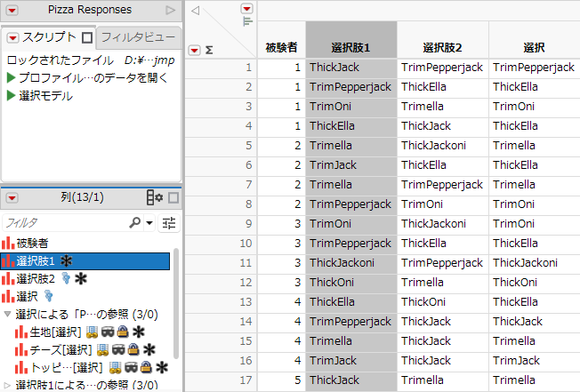Select the 選択肢1 column header
The height and width of the screenshot is (392, 580).
click(x=351, y=40)
